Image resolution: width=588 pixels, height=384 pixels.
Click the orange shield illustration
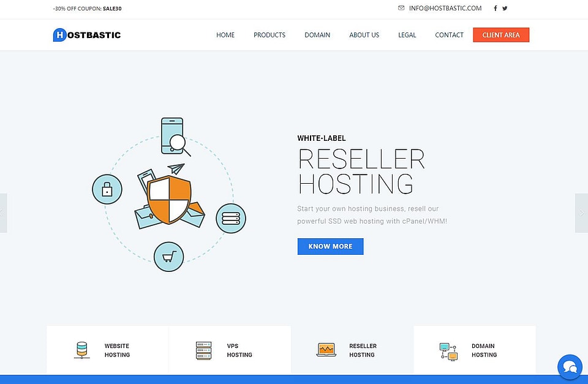(169, 200)
